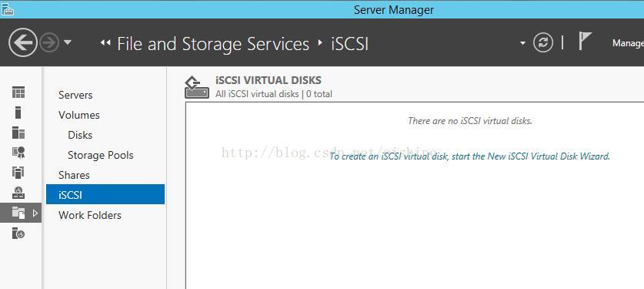Open the Manage menu

(628, 43)
